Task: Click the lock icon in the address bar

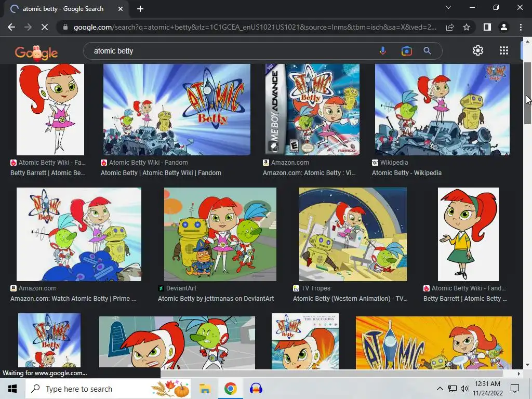Action: pos(65,27)
